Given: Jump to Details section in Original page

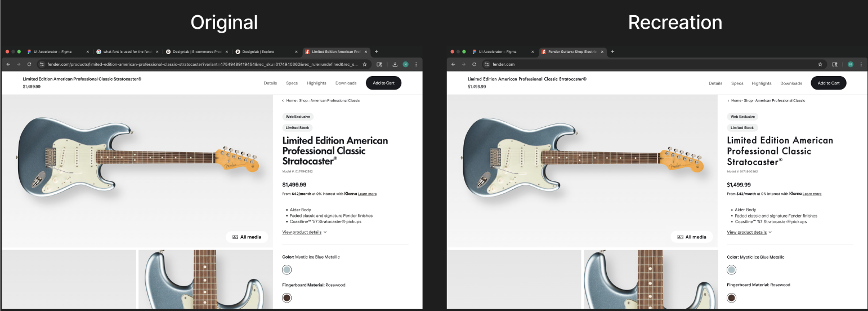Looking at the screenshot, I should (270, 83).
